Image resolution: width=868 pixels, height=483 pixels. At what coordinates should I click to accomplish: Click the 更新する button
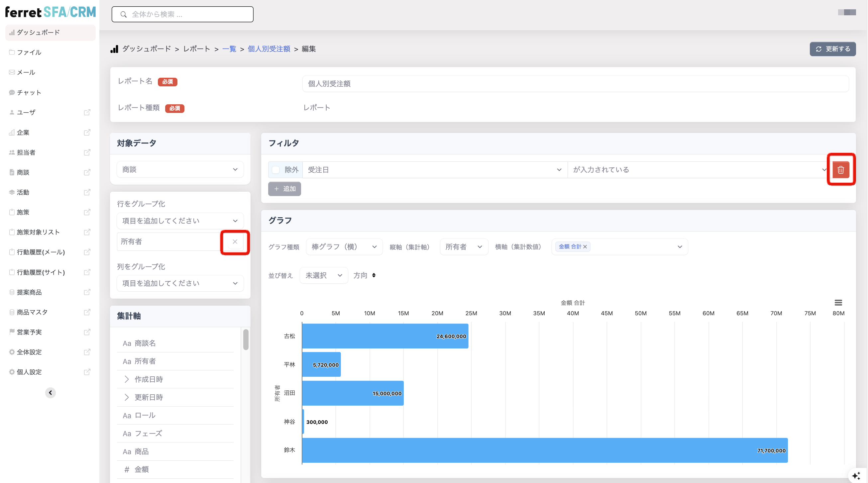tap(833, 49)
